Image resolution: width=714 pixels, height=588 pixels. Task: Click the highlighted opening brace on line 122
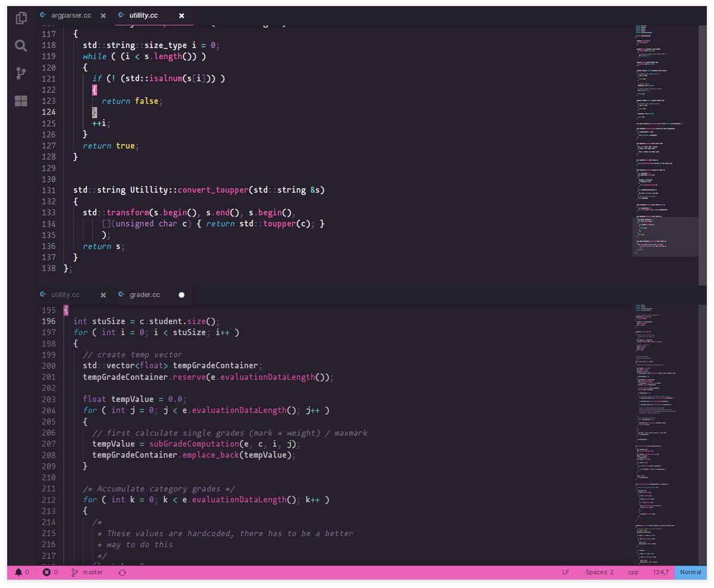tap(95, 90)
